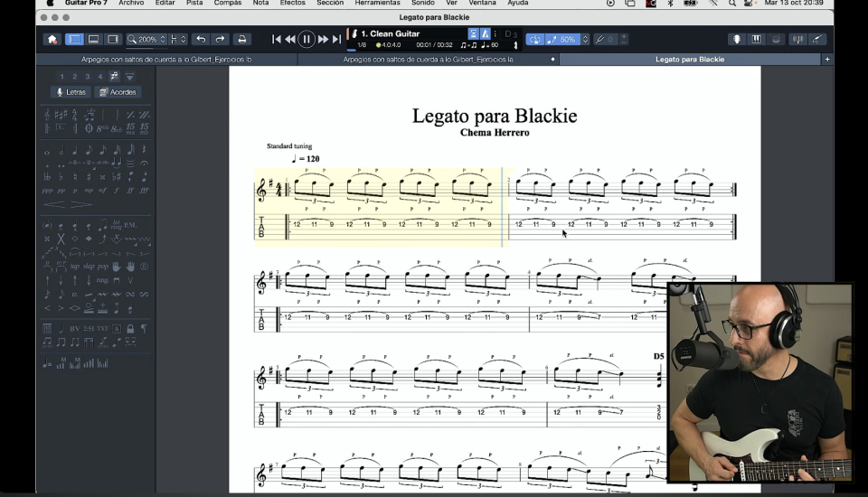868x497 pixels.
Task: Set key signature with sharps icon
Action: pos(61,115)
